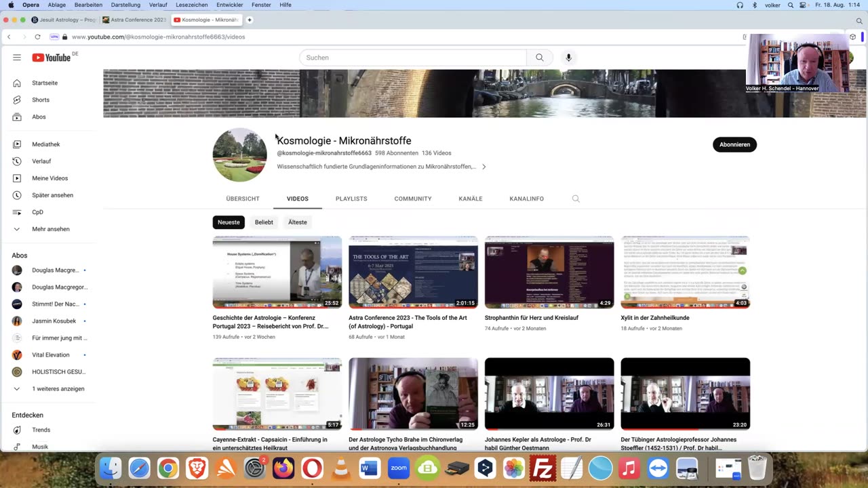Open Xylit in der Zahnheilkunde title
The height and width of the screenshot is (488, 868).
(x=655, y=318)
